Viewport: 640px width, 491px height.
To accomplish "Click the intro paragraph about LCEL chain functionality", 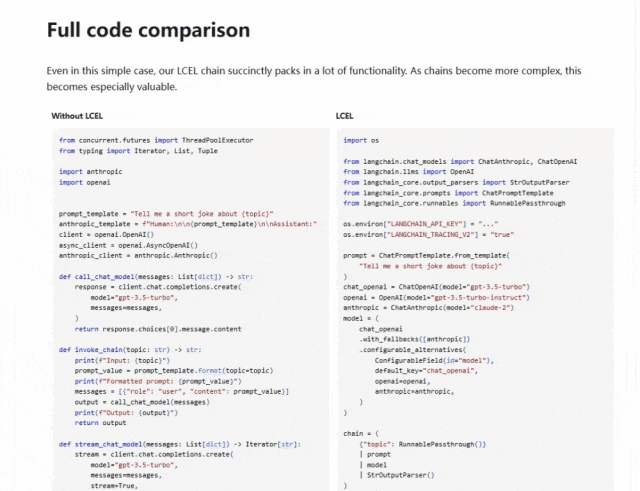I will [x=313, y=78].
